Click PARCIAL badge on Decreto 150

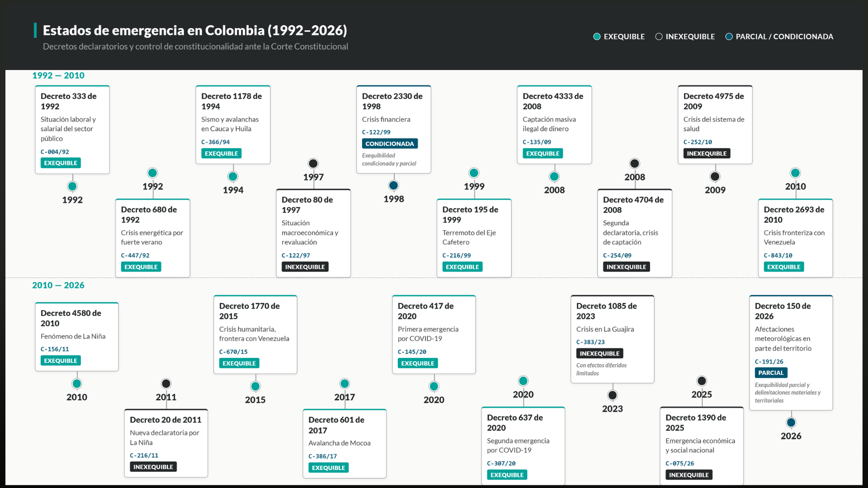771,373
